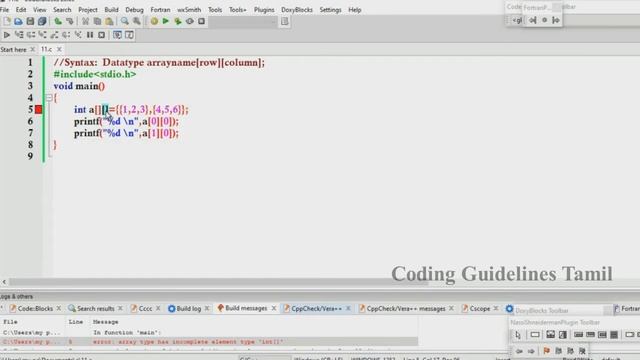Click the debugger Various info icon
The width and height of the screenshot is (640, 360).
tap(129, 35)
